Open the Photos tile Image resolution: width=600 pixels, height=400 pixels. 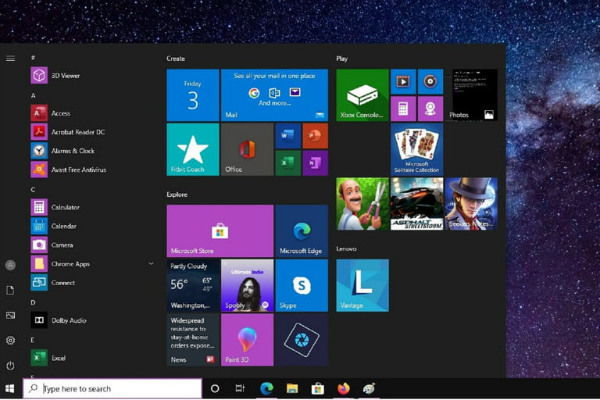coord(471,95)
